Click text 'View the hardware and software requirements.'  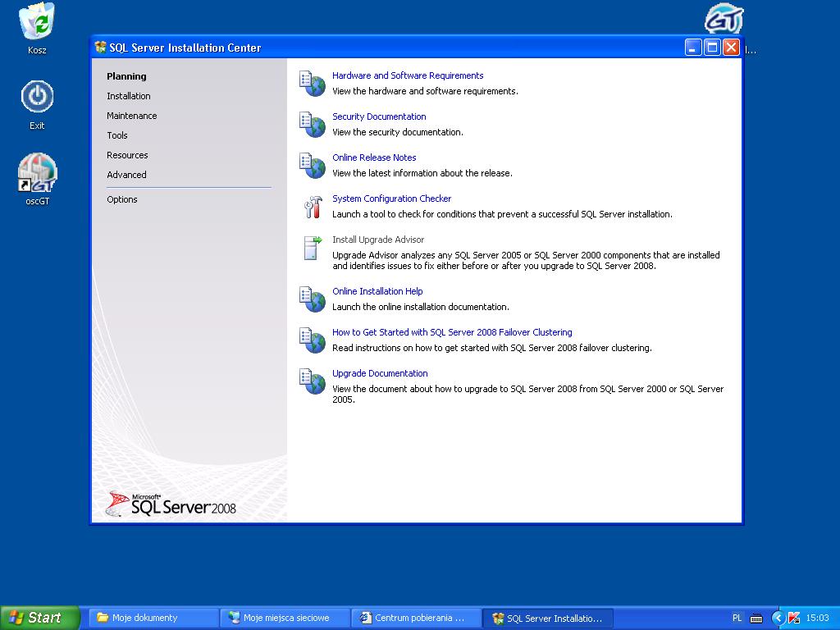click(426, 91)
